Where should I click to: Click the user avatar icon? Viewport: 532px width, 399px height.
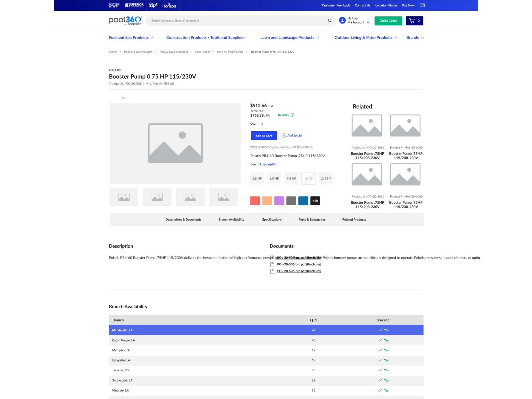pos(342,20)
